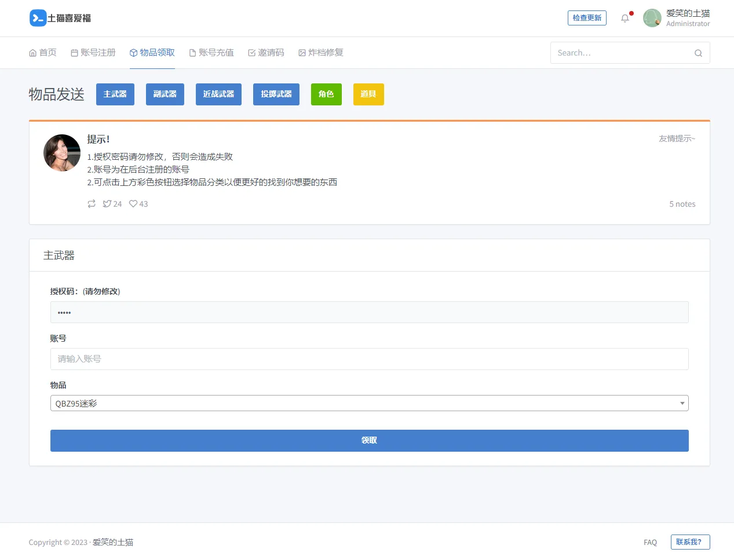The width and height of the screenshot is (734, 560).
Task: Click the notification bell icon
Action: (x=625, y=18)
